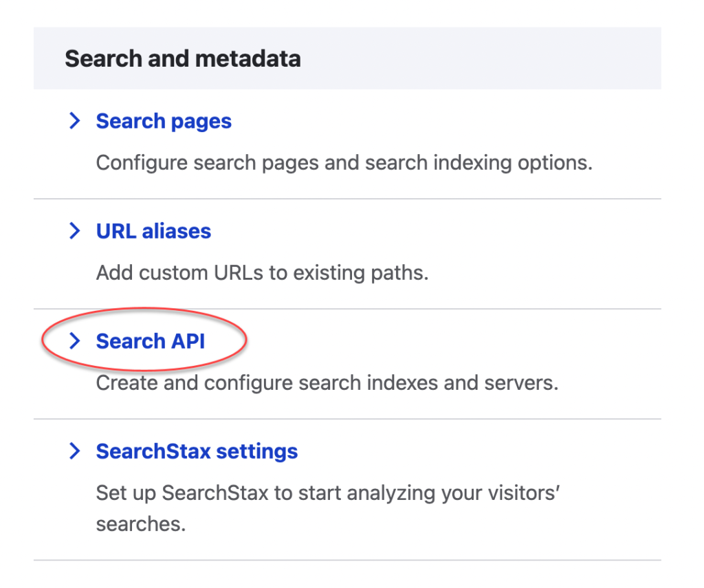This screenshot has height=588, width=704.
Task: Click the Search API item highlighted by ellipse
Action: coord(148,341)
